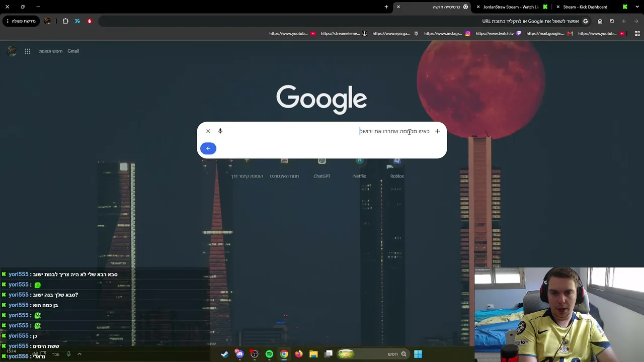644x362 pixels.
Task: Click the microphone voice search icon
Action: point(220,131)
